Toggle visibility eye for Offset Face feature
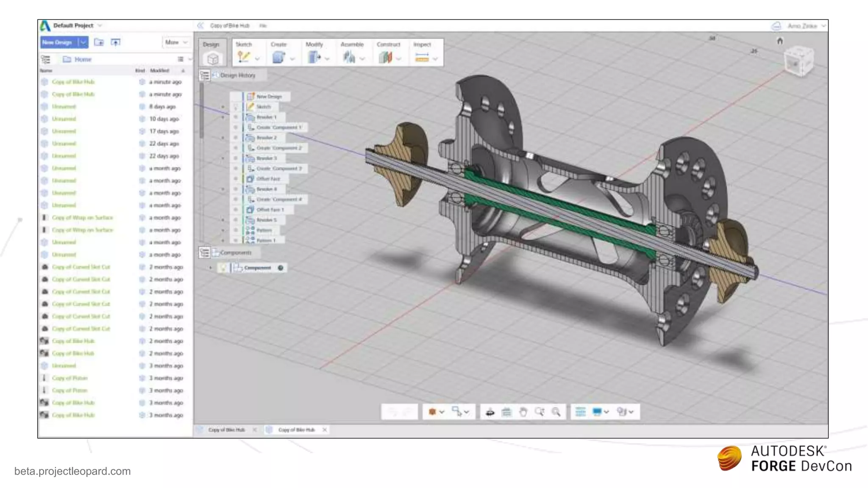Image resolution: width=868 pixels, height=488 pixels. pos(236,179)
